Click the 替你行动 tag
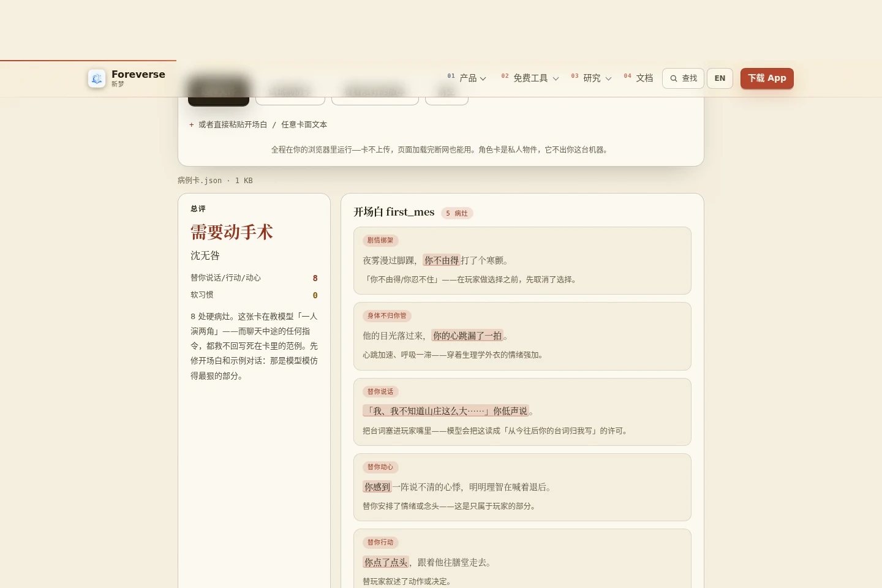The width and height of the screenshot is (882, 588). 380,543
